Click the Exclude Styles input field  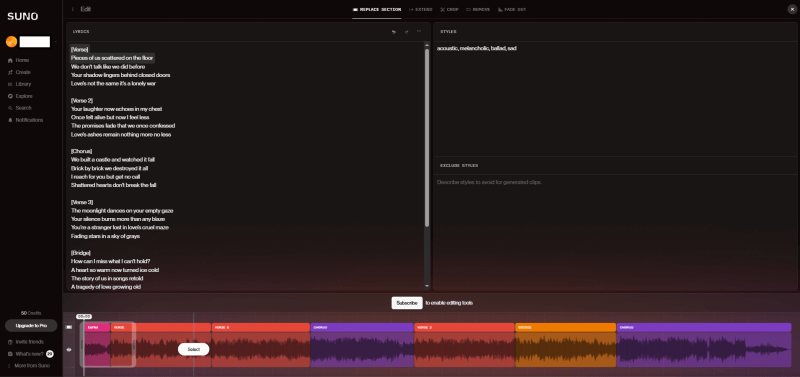coord(615,233)
